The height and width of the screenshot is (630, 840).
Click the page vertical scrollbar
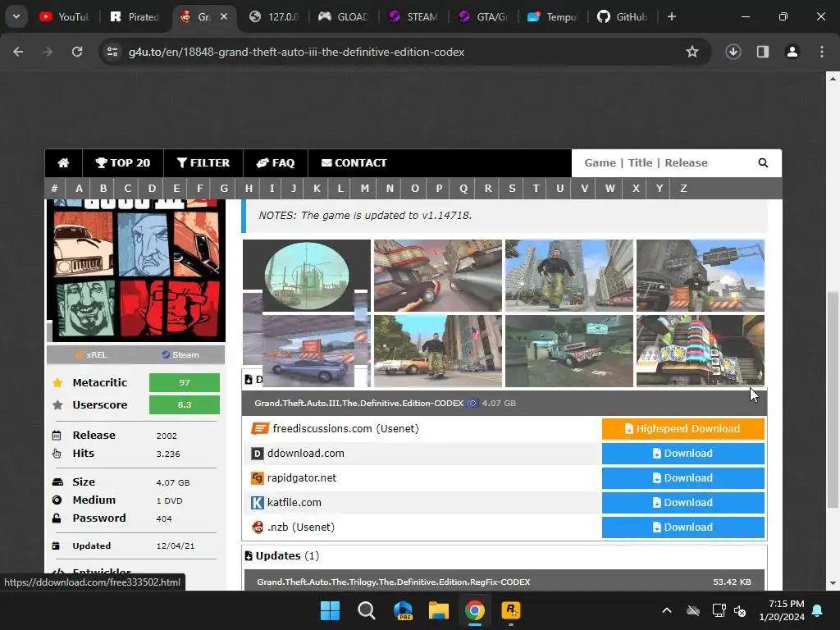click(833, 399)
